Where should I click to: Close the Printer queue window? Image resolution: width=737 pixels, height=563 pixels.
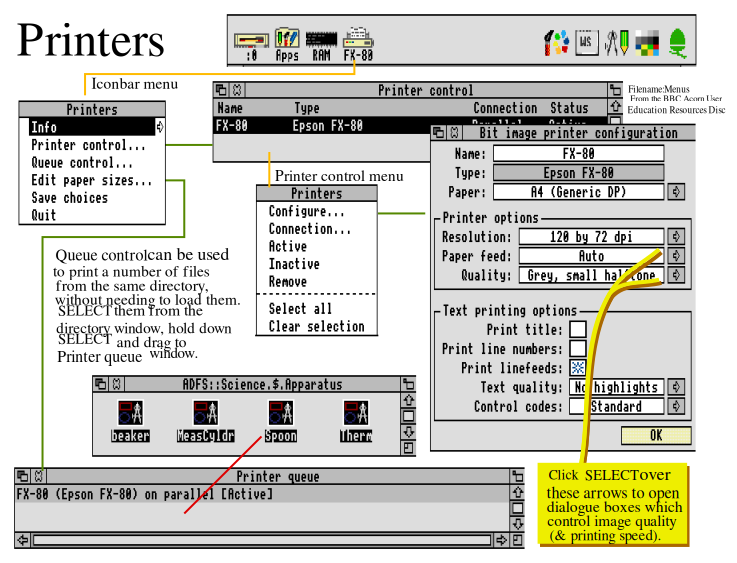[x=39, y=476]
